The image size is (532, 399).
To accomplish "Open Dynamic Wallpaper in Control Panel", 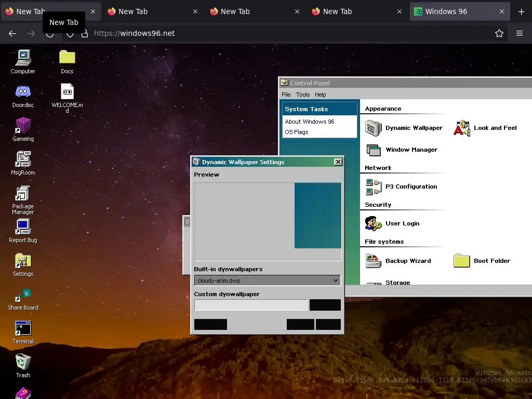I will pos(404,128).
